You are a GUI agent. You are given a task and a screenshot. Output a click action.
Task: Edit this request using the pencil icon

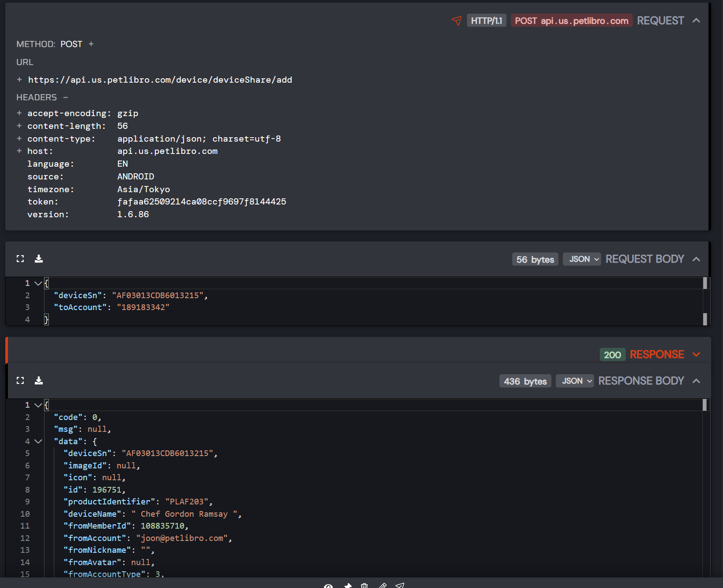click(382, 585)
